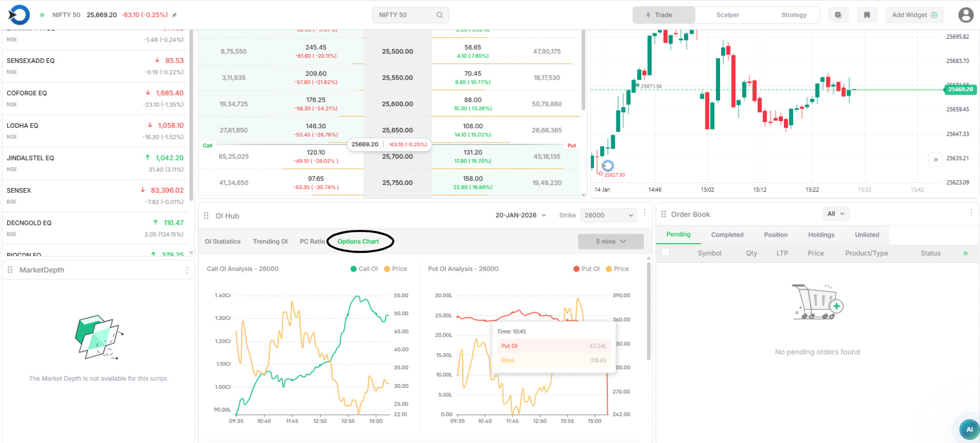Open the 5 mins interval dropdown
Image resolution: width=980 pixels, height=443 pixels.
click(610, 241)
